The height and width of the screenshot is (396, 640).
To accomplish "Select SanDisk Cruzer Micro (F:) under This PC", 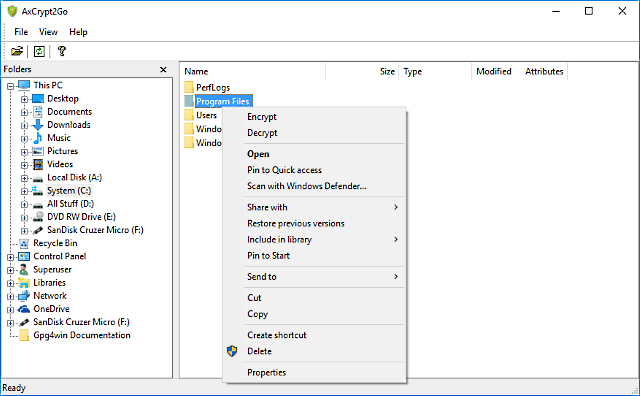I will [x=95, y=230].
